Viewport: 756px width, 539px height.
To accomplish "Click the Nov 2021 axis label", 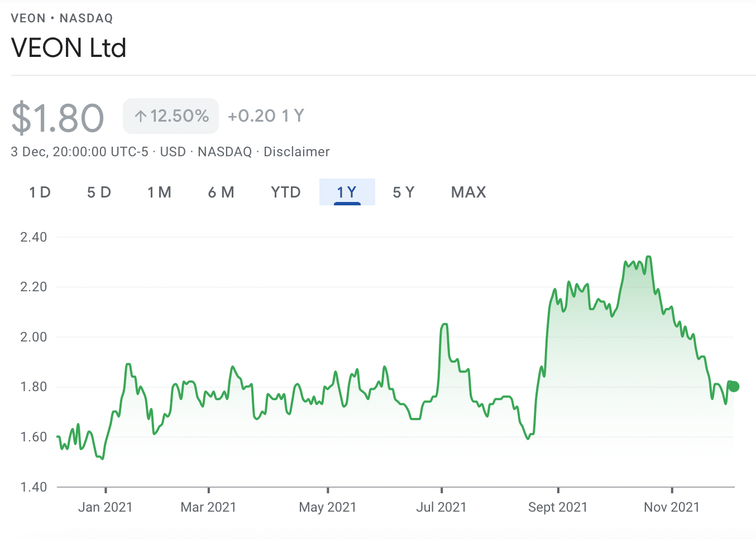I will coord(672,507).
